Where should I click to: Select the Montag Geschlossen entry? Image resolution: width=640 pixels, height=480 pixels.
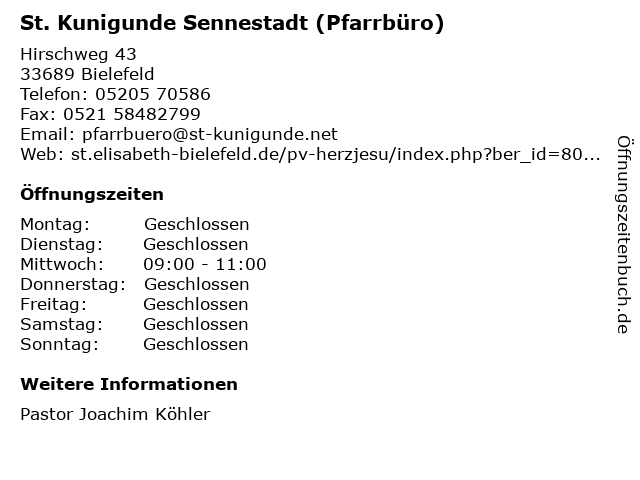[135, 224]
